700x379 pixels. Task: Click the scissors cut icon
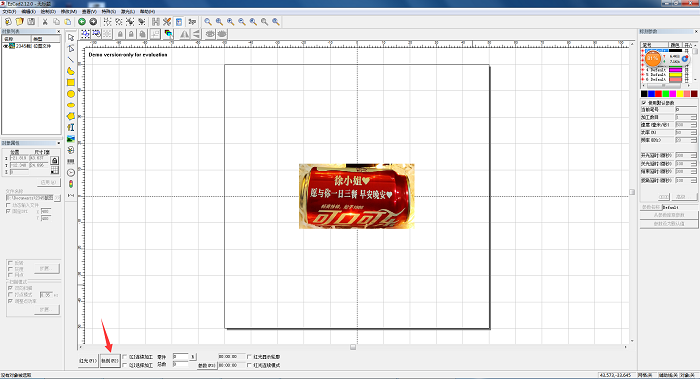(45, 21)
